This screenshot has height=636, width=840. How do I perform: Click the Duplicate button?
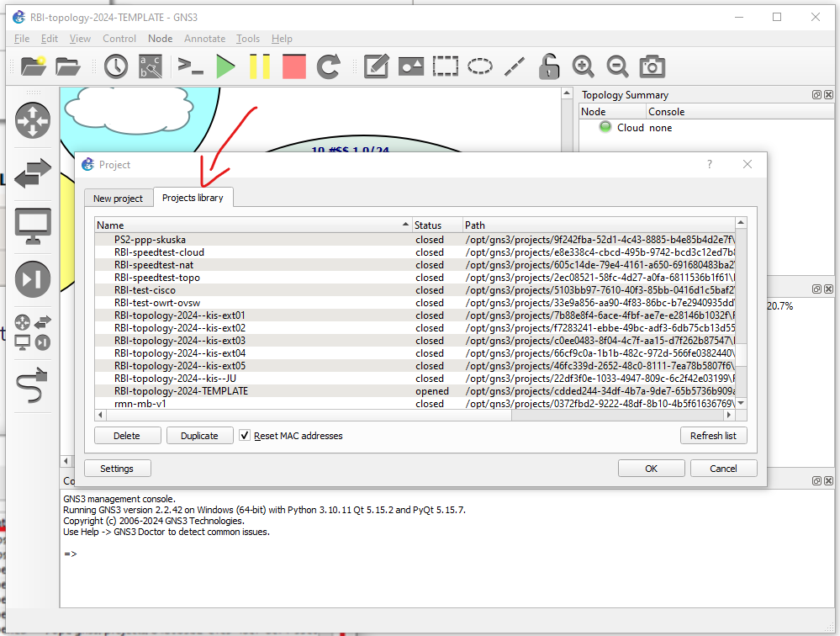click(200, 436)
